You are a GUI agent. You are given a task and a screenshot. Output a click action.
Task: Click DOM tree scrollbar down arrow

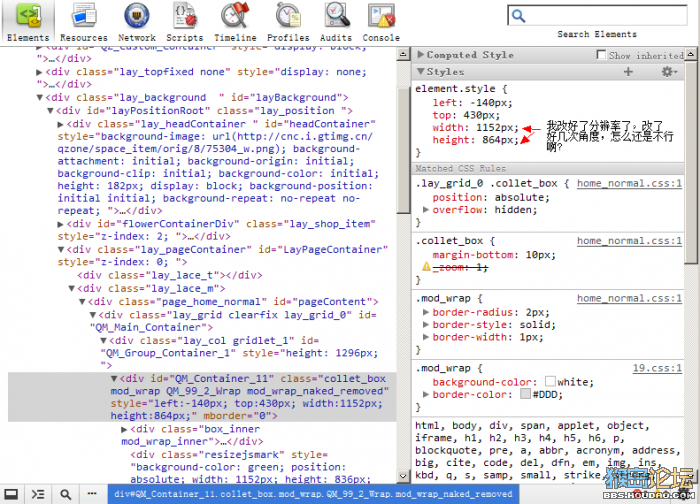403,476
